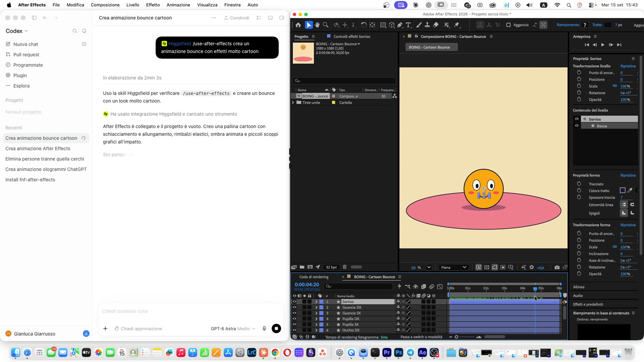Open the Piena resolution dropdown
This screenshot has width=644, height=362.
pos(454,267)
